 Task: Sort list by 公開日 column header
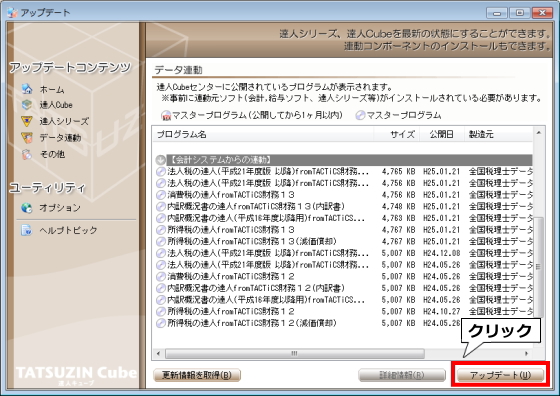click(441, 134)
